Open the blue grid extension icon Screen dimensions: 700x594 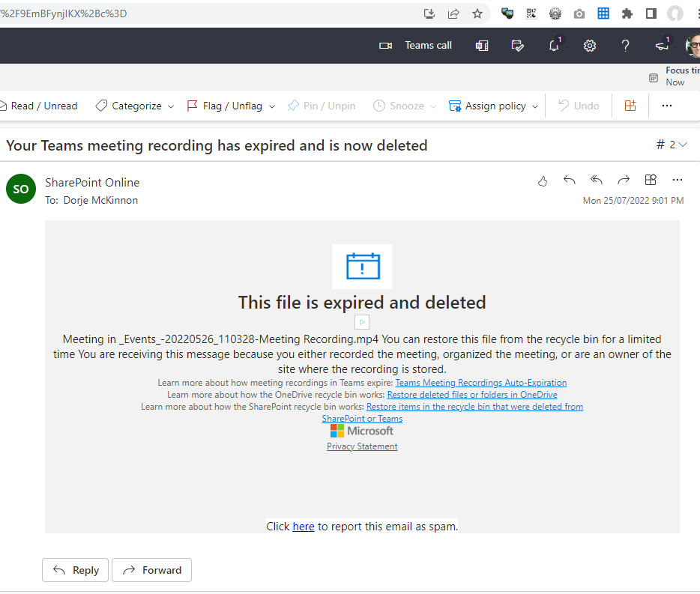pyautogui.click(x=603, y=13)
